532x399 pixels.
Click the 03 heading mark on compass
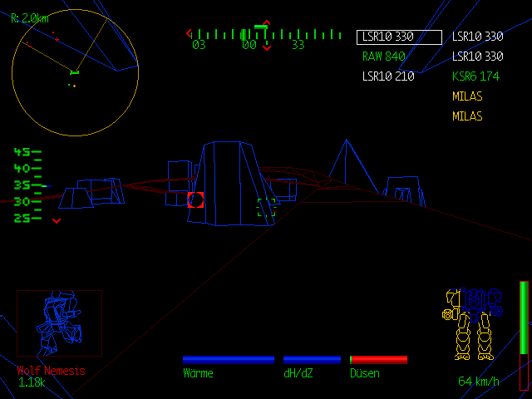(199, 45)
